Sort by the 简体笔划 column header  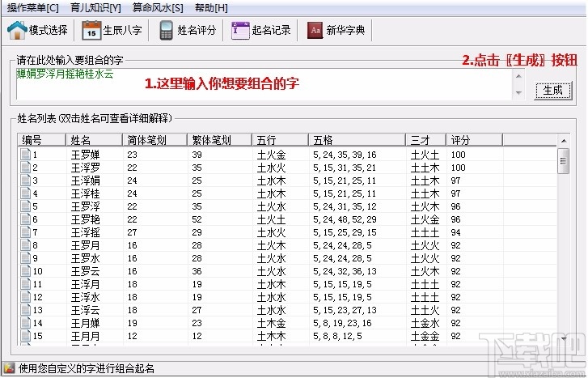tap(154, 140)
